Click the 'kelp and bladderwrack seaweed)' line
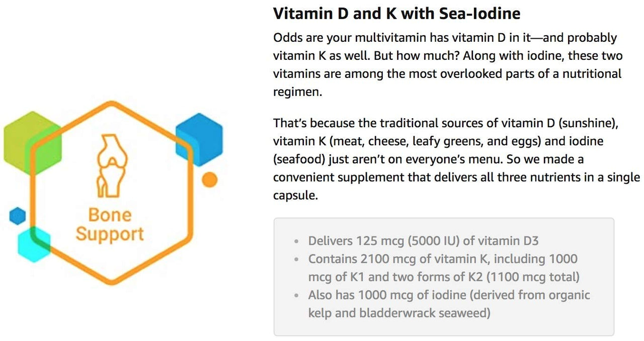Screen dimensions: 644x341 point(399,313)
